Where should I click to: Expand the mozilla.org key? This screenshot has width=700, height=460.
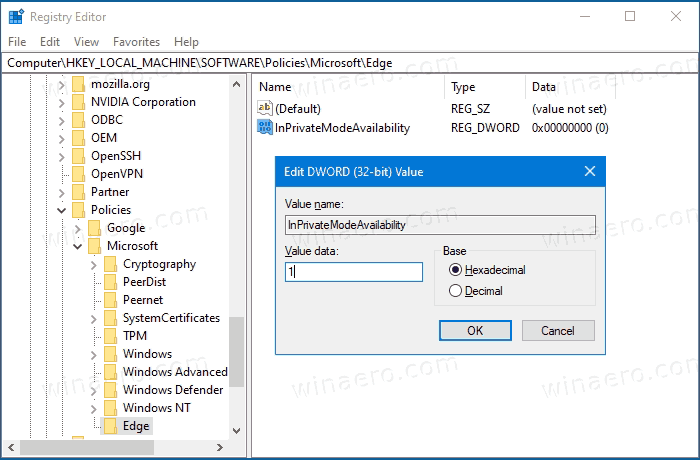62,84
